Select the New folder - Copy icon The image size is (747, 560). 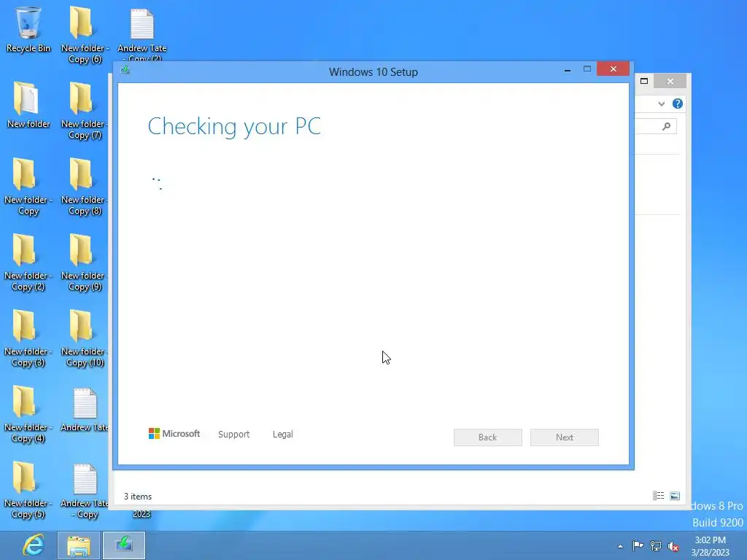click(x=27, y=187)
